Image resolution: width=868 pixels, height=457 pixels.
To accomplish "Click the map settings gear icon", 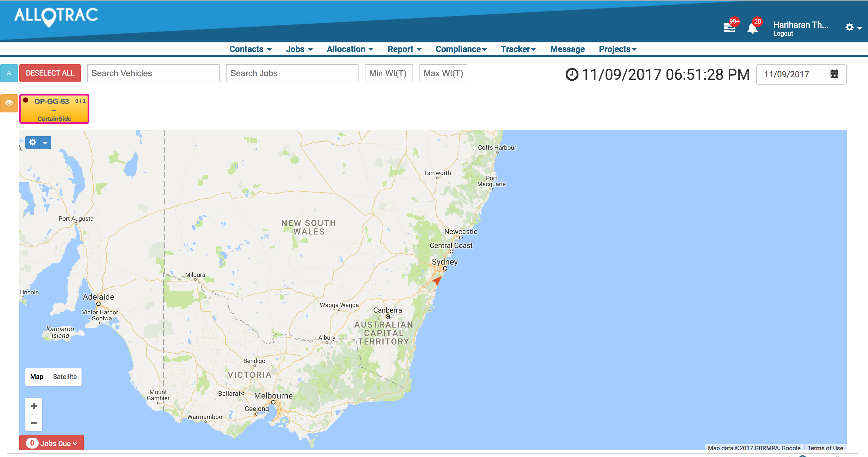I will point(33,142).
